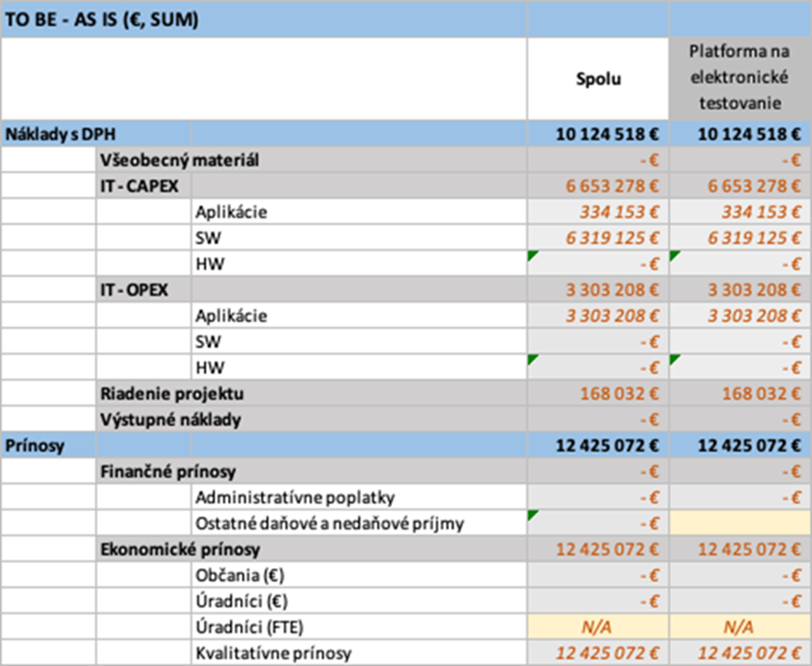Click the 'Administratívne poplatky' row label
This screenshot has width=812, height=666.
(x=295, y=497)
